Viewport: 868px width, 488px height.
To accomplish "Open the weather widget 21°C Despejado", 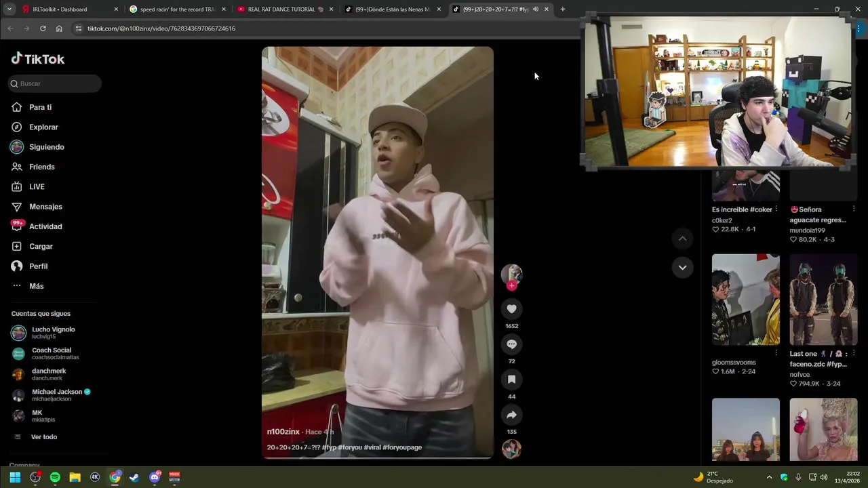I will [714, 477].
